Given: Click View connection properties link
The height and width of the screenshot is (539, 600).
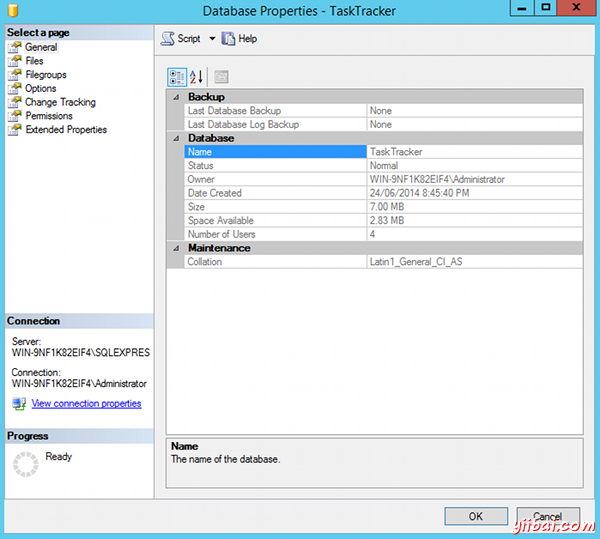Looking at the screenshot, I should pyautogui.click(x=86, y=404).
